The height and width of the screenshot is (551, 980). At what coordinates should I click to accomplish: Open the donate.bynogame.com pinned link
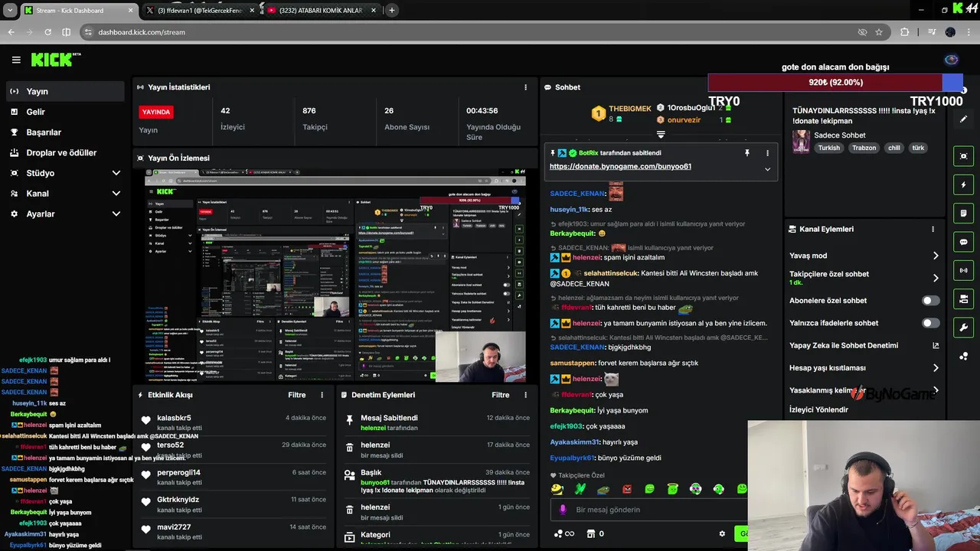[x=620, y=166]
